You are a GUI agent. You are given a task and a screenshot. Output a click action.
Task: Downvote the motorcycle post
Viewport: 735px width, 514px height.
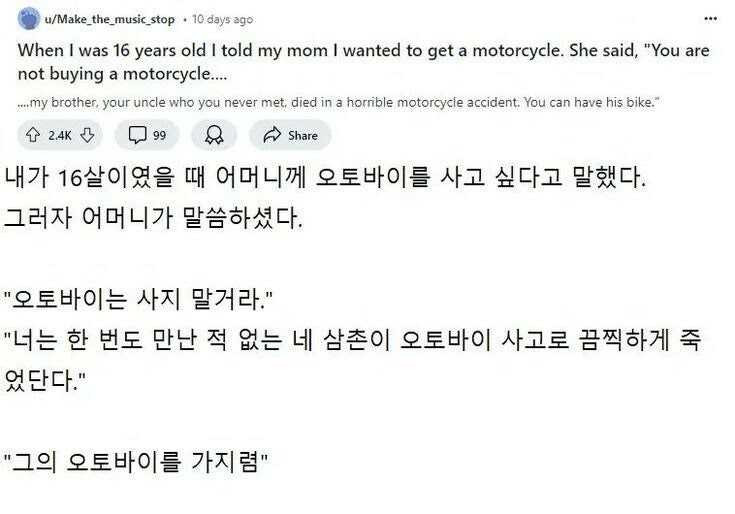pos(87,135)
